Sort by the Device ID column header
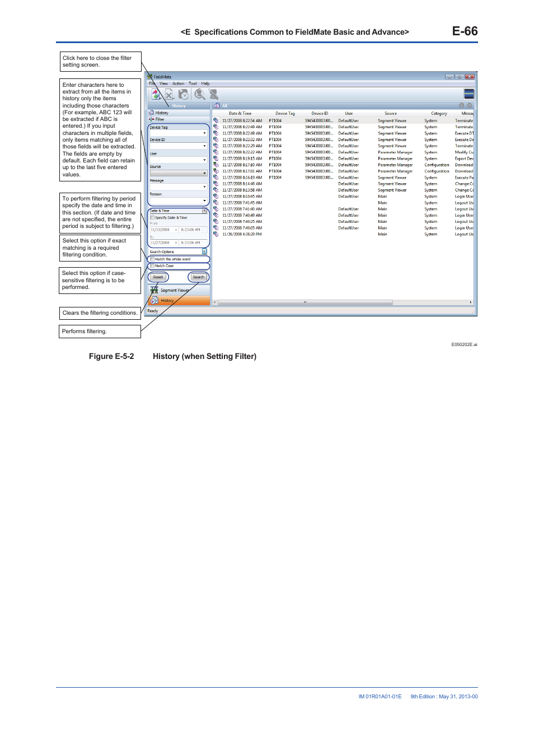 [320, 113]
